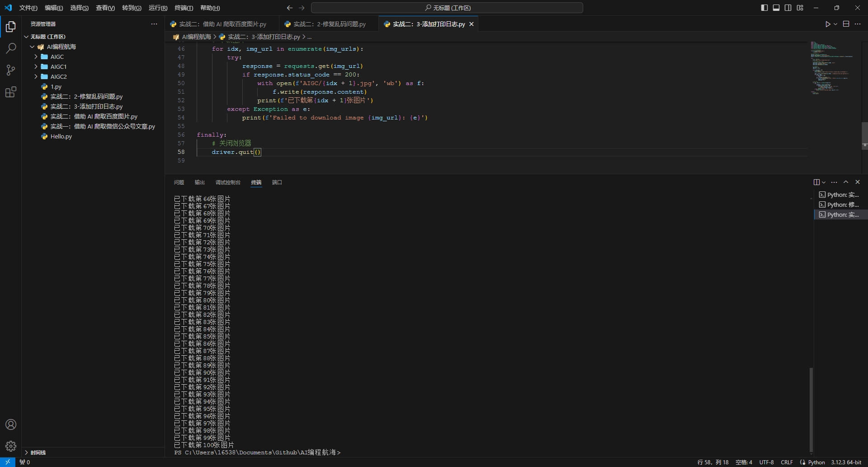Viewport: 868px width, 467px height.
Task: Open Hello.py in explorer
Action: click(93, 136)
